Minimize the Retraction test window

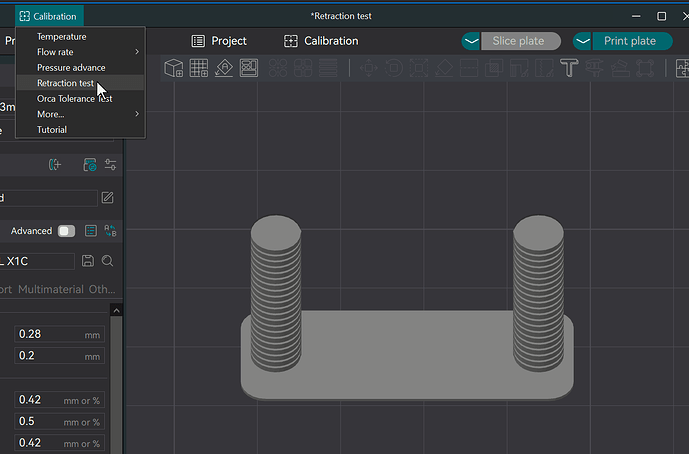[636, 16]
